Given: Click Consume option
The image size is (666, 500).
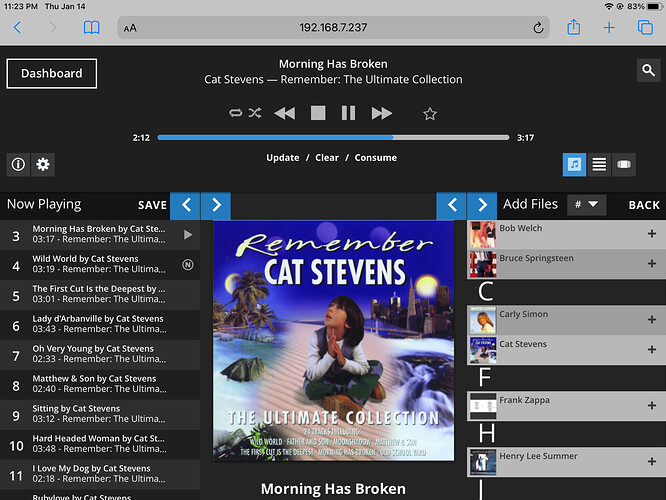Looking at the screenshot, I should pos(375,158).
